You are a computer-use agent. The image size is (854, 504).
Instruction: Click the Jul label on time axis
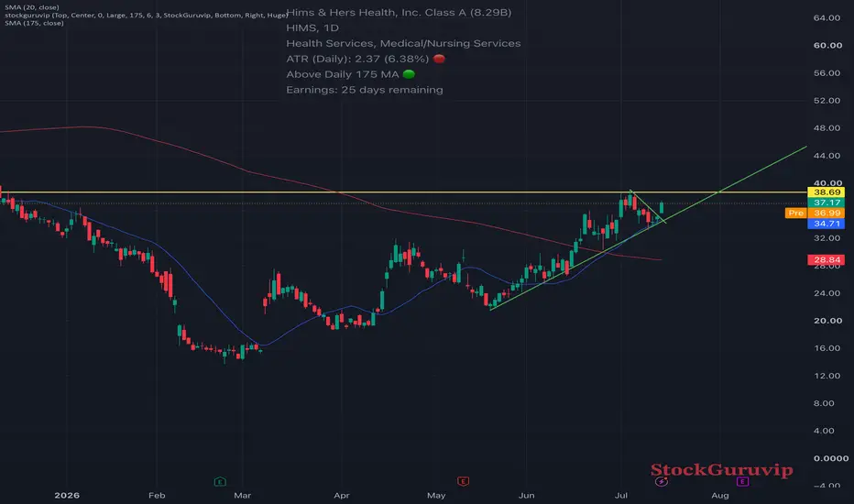pos(621,495)
